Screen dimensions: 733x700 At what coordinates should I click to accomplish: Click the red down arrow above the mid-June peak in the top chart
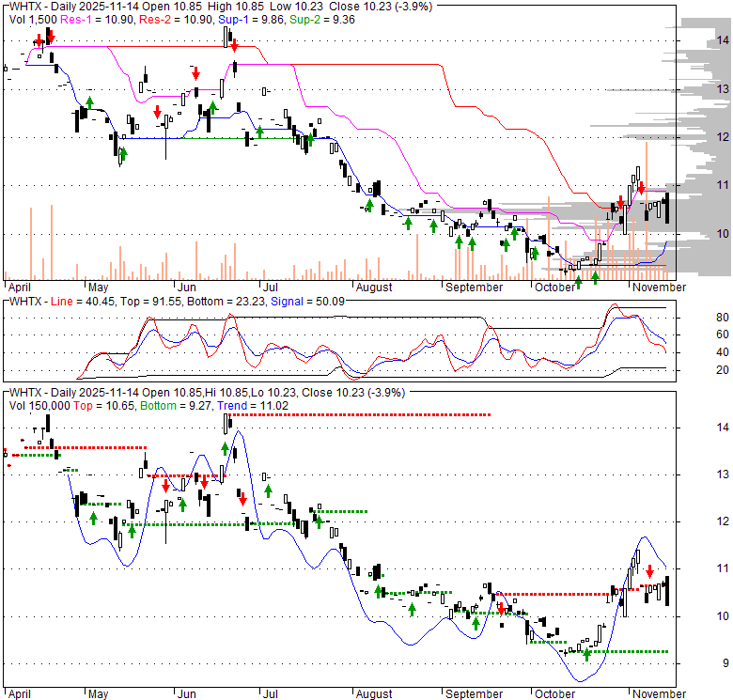click(x=234, y=43)
